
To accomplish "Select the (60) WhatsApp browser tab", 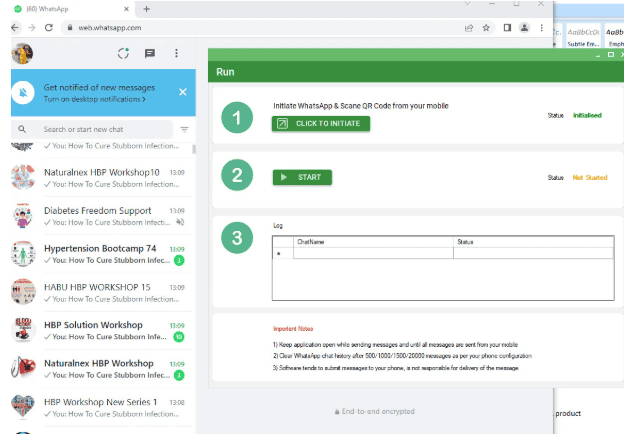I will tap(70, 9).
